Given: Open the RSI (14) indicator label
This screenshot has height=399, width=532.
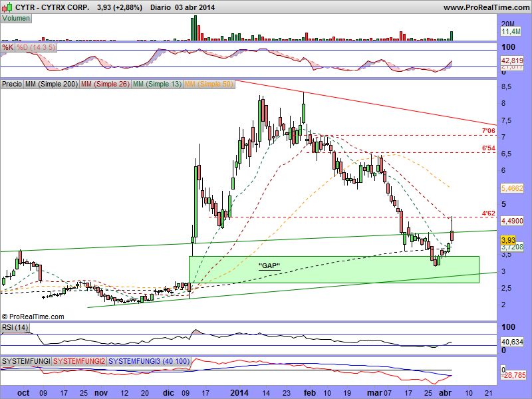Looking at the screenshot, I should click(15, 327).
